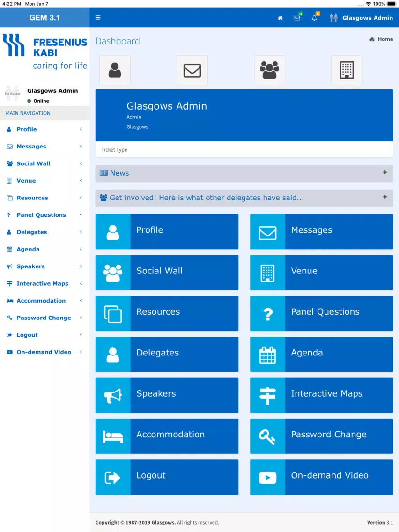Click the Online status indicator
399x532 pixels.
pyautogui.click(x=38, y=101)
